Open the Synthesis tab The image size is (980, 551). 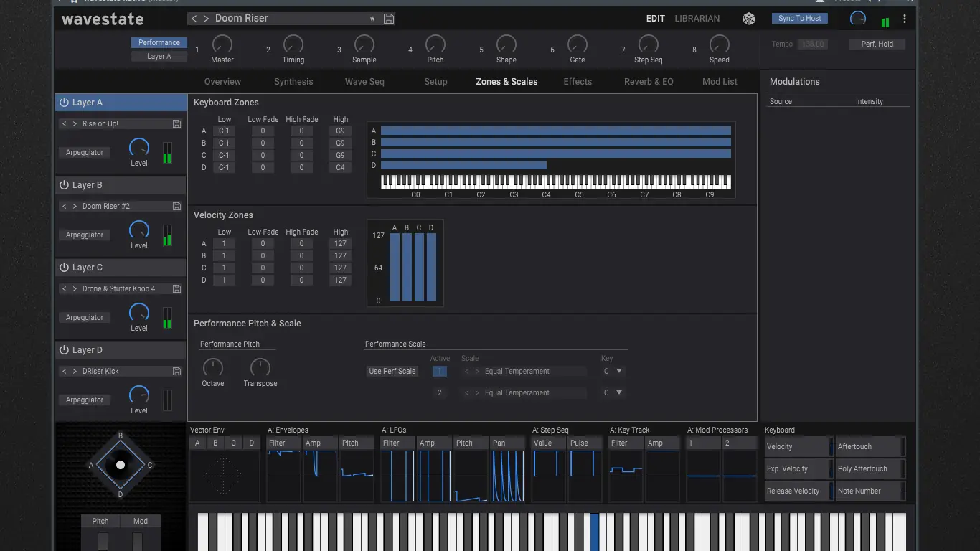click(x=293, y=82)
